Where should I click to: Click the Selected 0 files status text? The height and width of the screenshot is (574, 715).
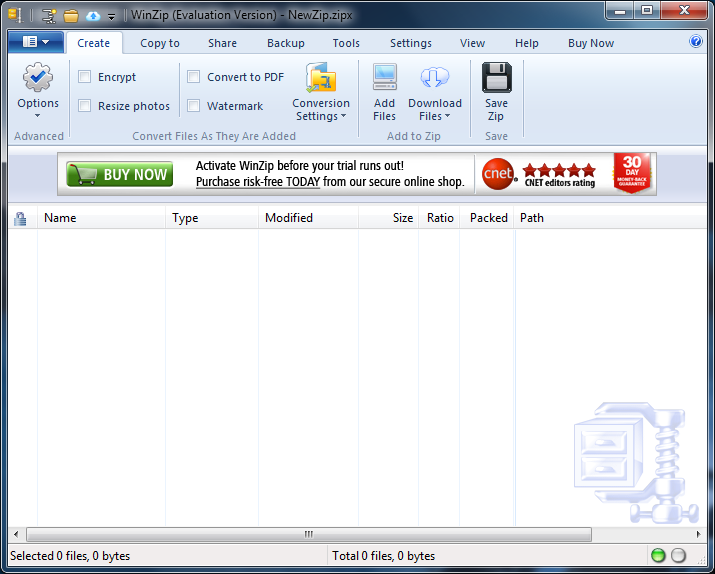pos(70,556)
